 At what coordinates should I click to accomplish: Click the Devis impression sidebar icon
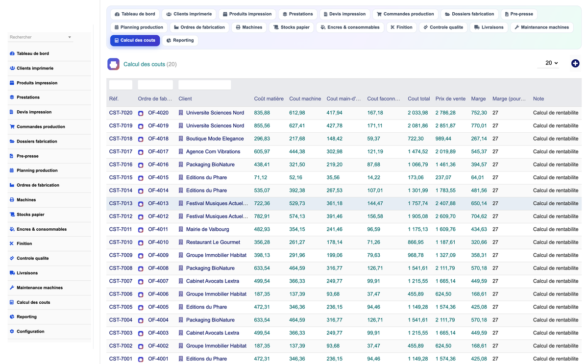coord(12,112)
